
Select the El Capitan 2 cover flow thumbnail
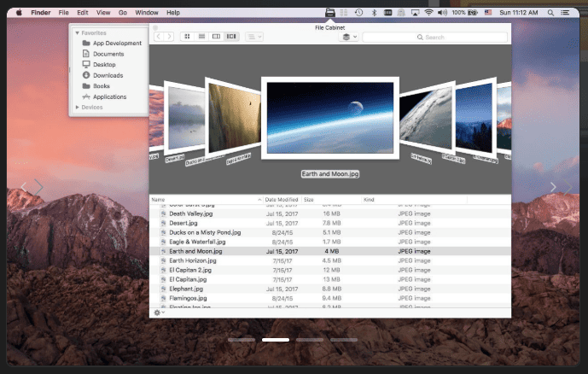point(475,118)
